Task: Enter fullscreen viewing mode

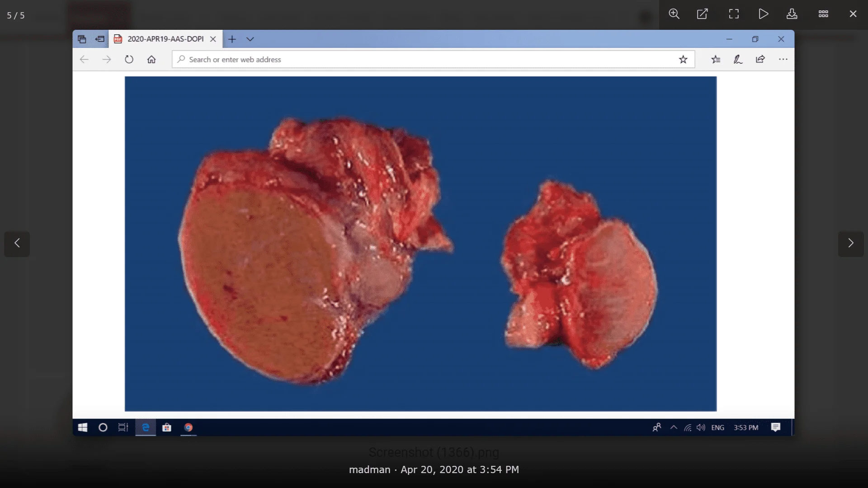Action: [734, 14]
